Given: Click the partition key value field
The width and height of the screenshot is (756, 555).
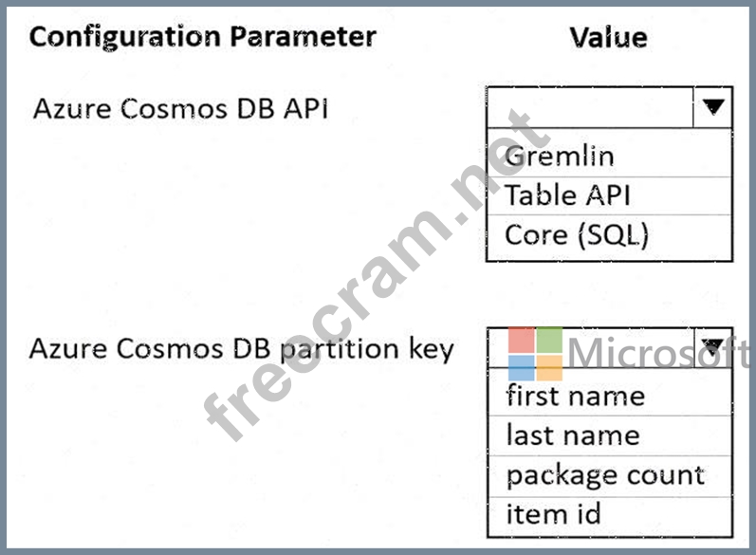Looking at the screenshot, I should [591, 347].
